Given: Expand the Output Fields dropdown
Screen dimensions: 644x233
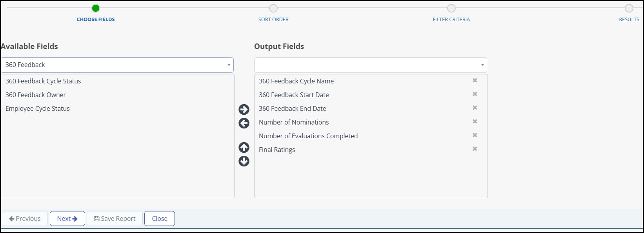Looking at the screenshot, I should (371, 65).
